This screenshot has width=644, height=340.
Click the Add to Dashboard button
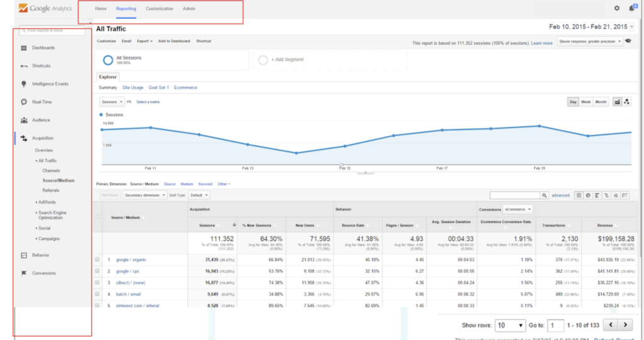click(174, 41)
